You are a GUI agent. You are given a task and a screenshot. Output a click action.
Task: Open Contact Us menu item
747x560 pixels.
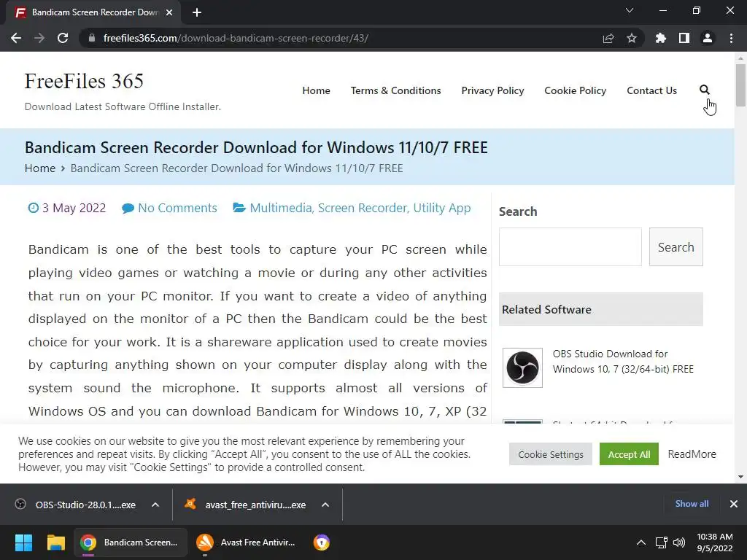click(x=651, y=90)
